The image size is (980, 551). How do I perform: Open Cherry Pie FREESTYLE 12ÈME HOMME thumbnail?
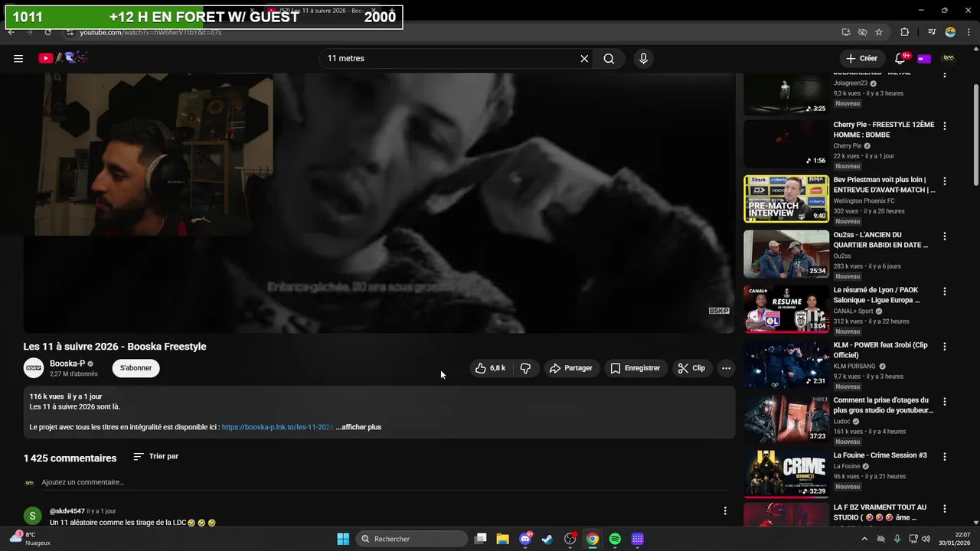tap(786, 143)
